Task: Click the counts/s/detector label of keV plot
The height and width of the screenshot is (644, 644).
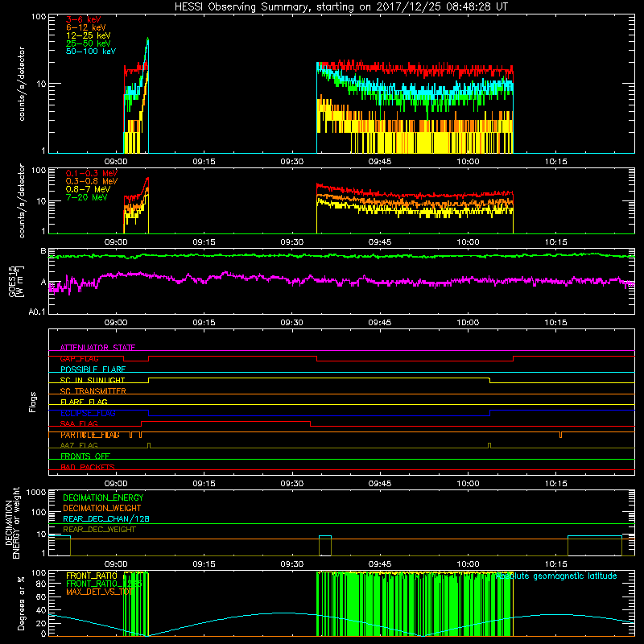Action: 22,84
